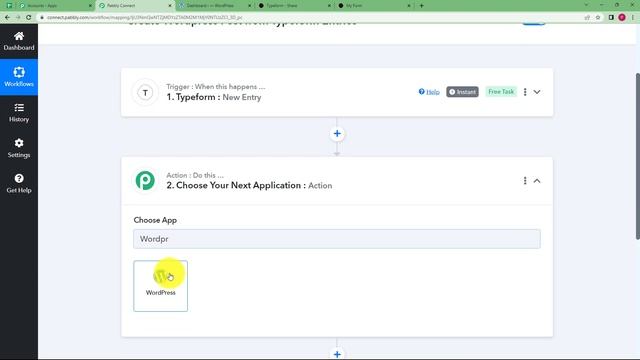Collapse the Choose Your Next Application step

pyautogui.click(x=537, y=180)
